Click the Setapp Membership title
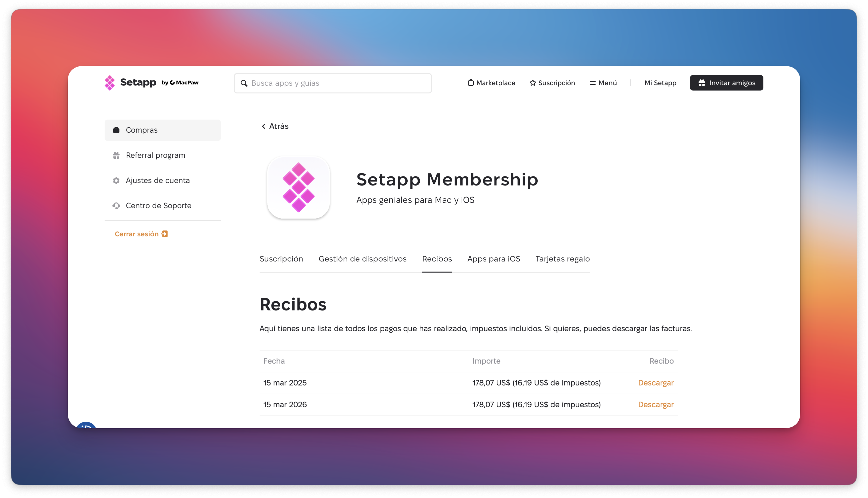This screenshot has width=868, height=498. [x=447, y=180]
